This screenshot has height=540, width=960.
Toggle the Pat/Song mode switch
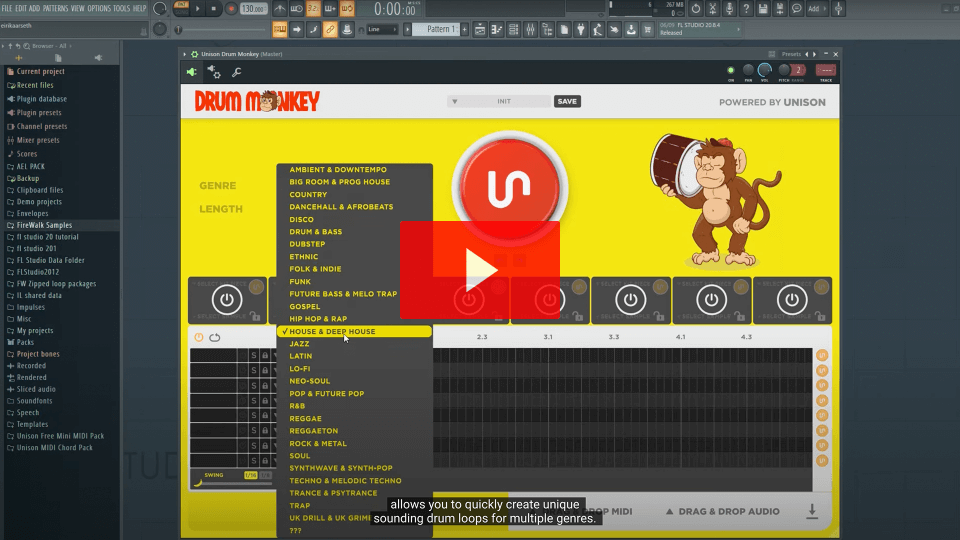pyautogui.click(x=181, y=9)
